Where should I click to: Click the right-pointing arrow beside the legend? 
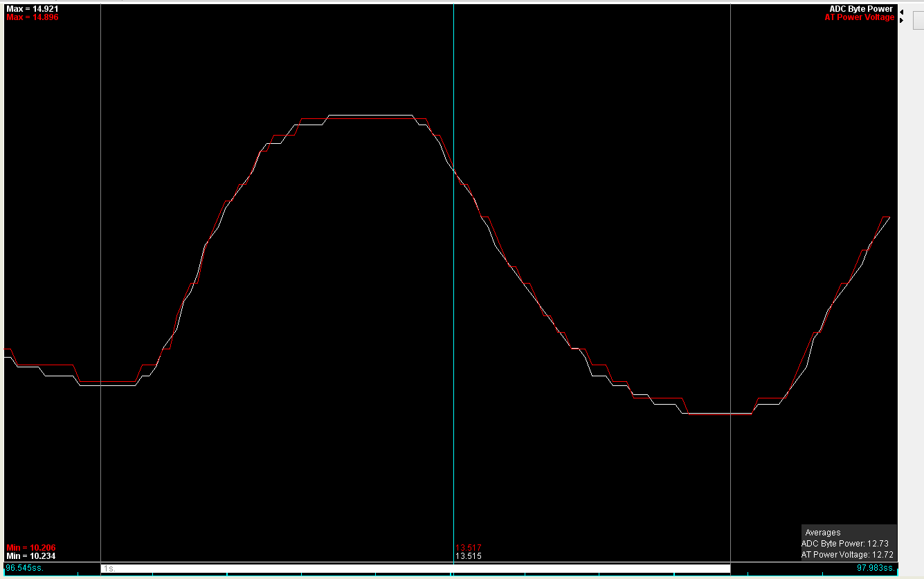tap(900, 20)
